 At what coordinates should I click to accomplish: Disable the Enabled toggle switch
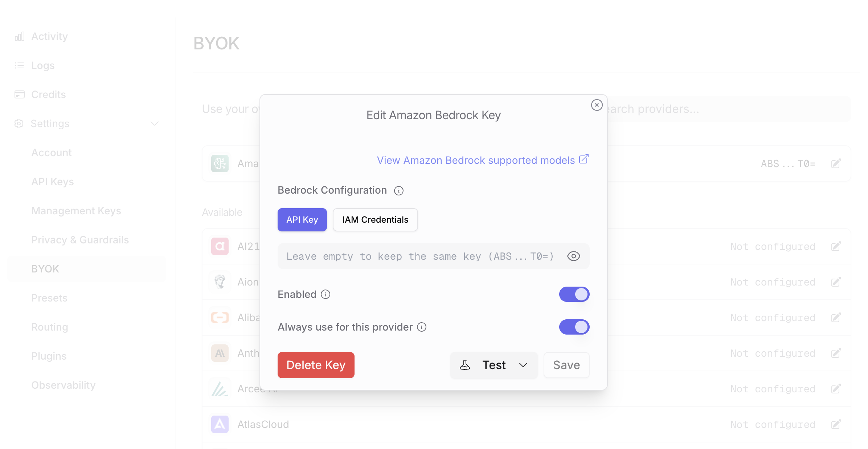(574, 294)
